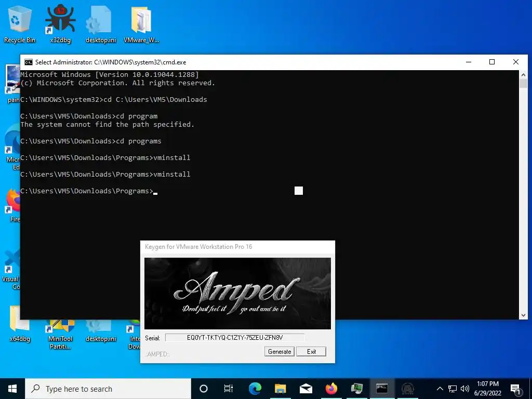Open File Explorer from the taskbar
532x399 pixels.
[x=280, y=389]
